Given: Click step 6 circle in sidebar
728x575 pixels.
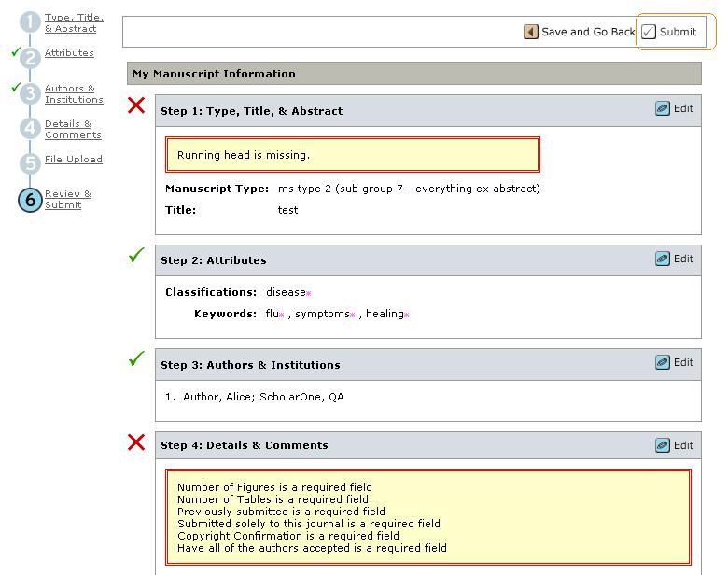Looking at the screenshot, I should [30, 200].
